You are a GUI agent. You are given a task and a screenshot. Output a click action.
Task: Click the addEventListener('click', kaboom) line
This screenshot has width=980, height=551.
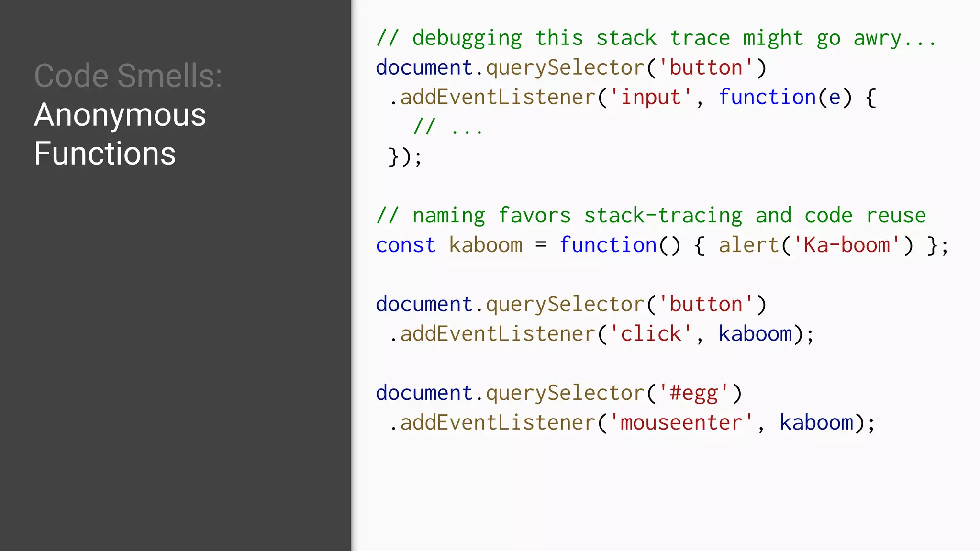(x=601, y=334)
